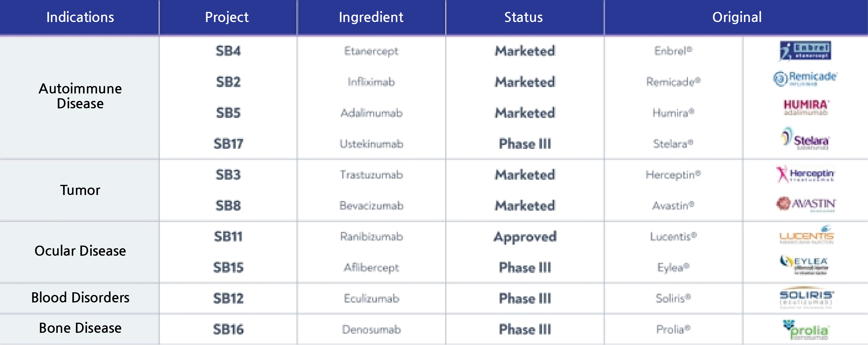Click the Remicade brand logo

[805, 79]
